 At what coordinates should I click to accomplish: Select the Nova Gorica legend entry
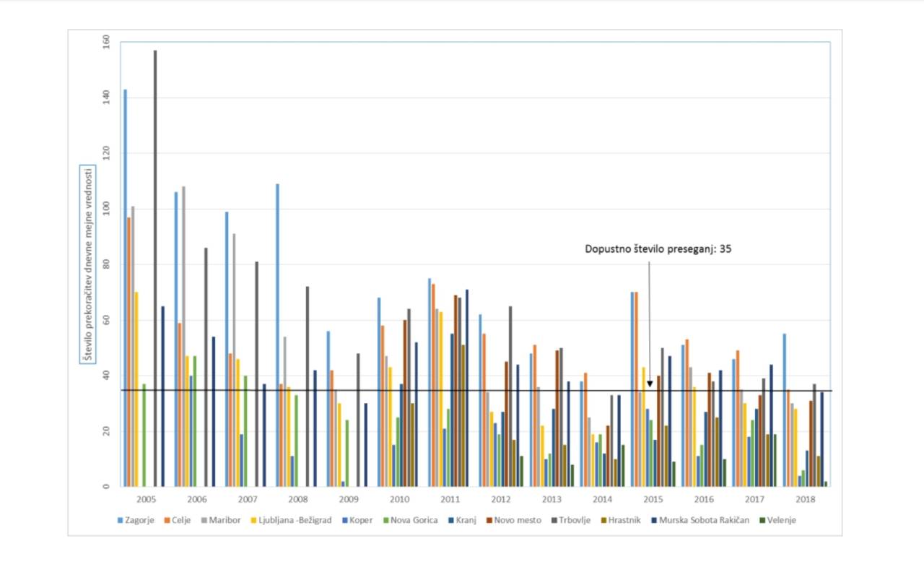(x=414, y=520)
